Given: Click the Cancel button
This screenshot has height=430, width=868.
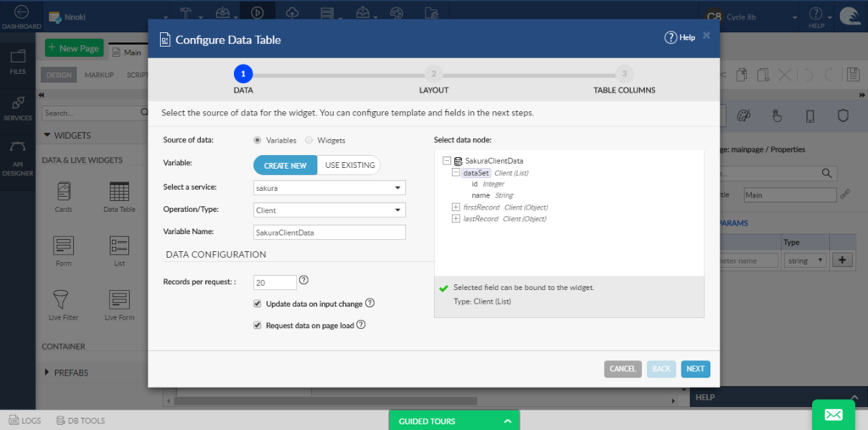Looking at the screenshot, I should (623, 369).
